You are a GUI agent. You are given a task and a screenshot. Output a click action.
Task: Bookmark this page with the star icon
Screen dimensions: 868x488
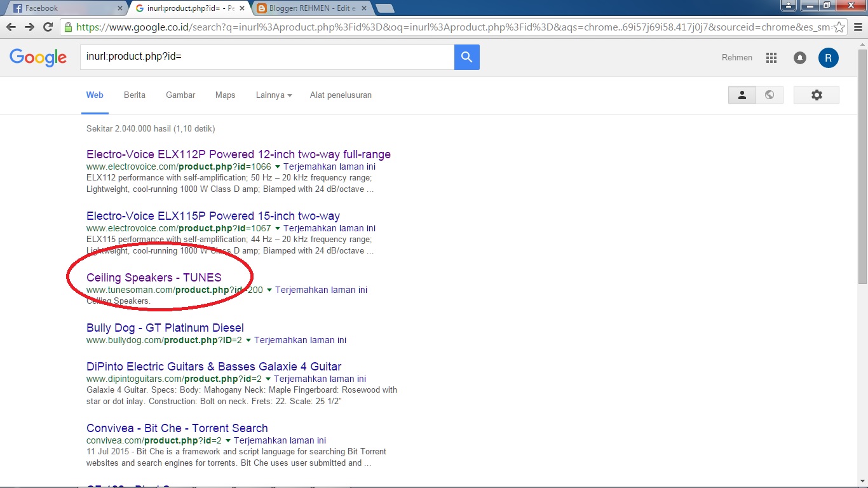[839, 27]
